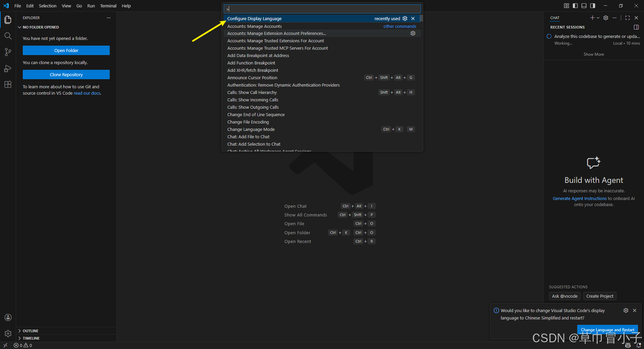Open the Search view in activity bar
Viewport: 644px width, 349px height.
(8, 36)
